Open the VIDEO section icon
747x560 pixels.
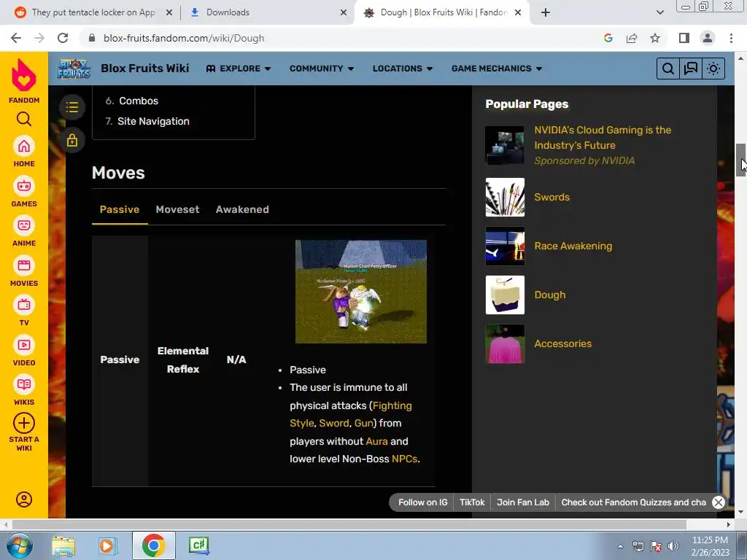point(24,345)
